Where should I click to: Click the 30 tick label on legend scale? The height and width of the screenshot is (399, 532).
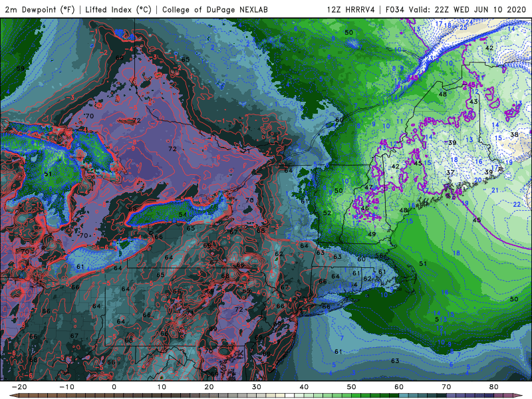click(x=257, y=387)
